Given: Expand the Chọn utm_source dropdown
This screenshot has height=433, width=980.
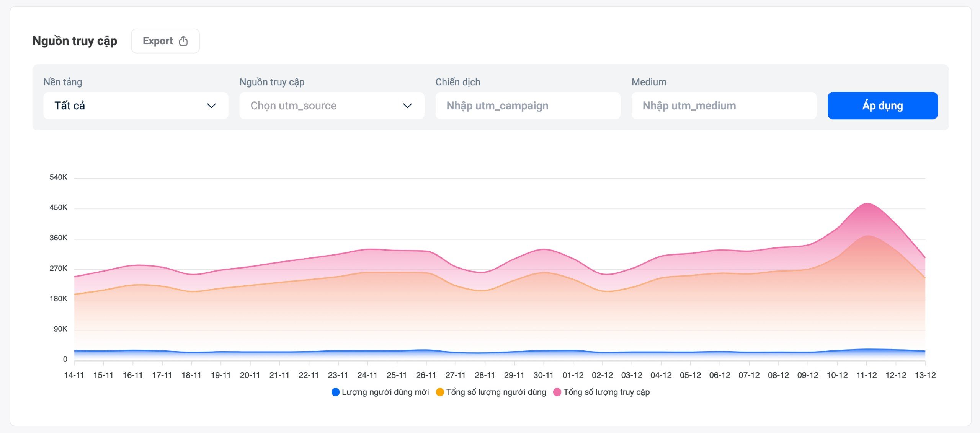Looking at the screenshot, I should 332,106.
